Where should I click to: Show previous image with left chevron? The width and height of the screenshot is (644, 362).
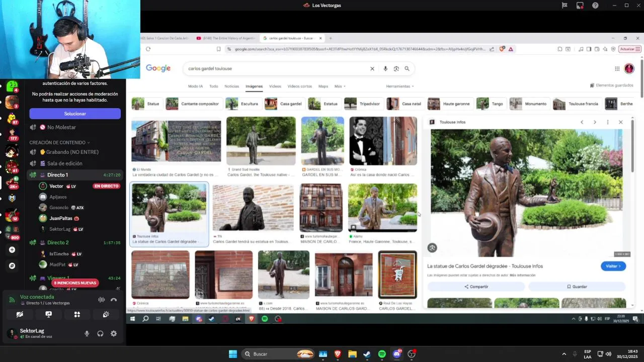tap(582, 122)
